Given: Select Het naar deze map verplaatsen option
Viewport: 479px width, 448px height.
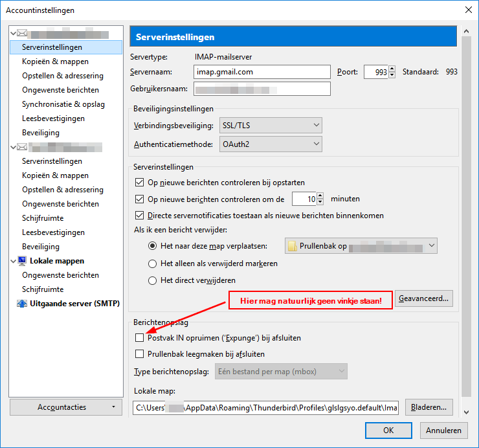Looking at the screenshot, I should (152, 246).
